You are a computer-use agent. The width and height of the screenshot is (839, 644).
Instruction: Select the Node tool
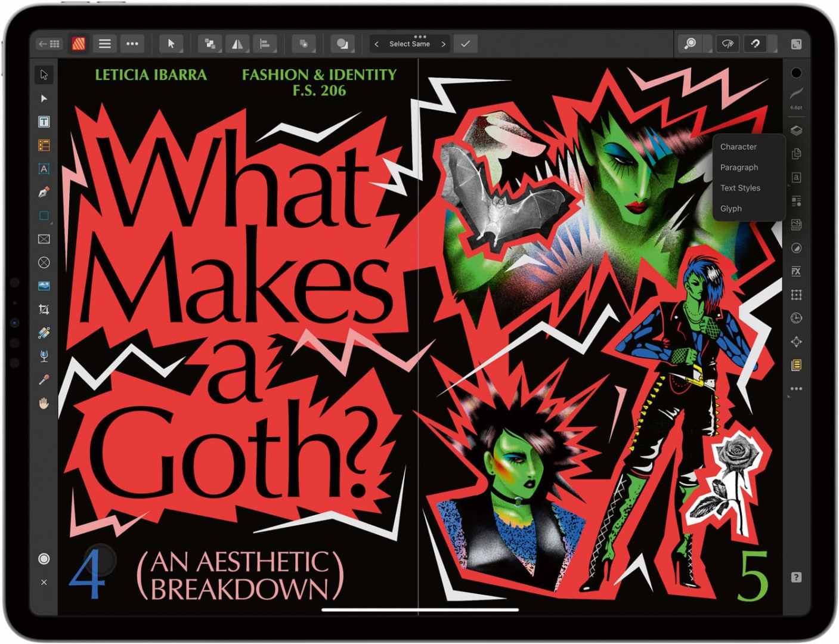pyautogui.click(x=44, y=98)
